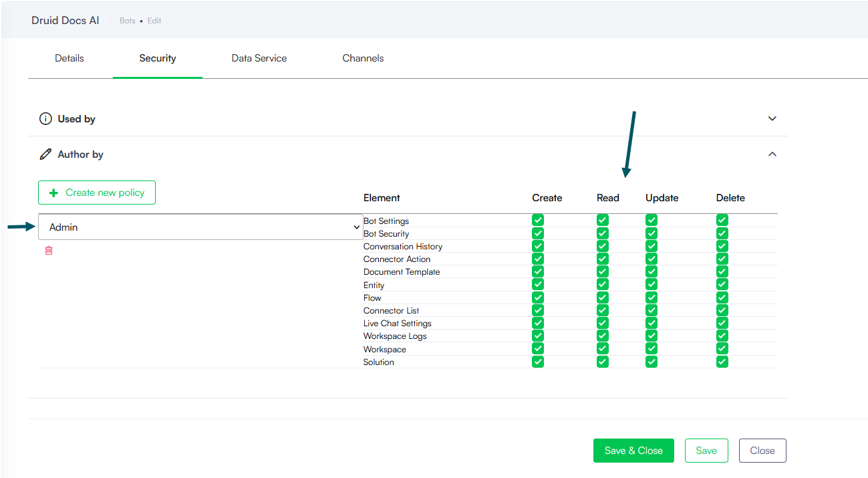Toggle Delete checkbox for Solution row
The image size is (868, 478).
tap(722, 362)
